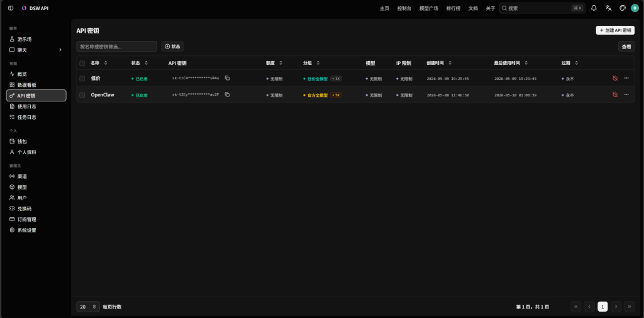Go to 控制台 in top navigation
Screen dimensions: 644x318
404,8
